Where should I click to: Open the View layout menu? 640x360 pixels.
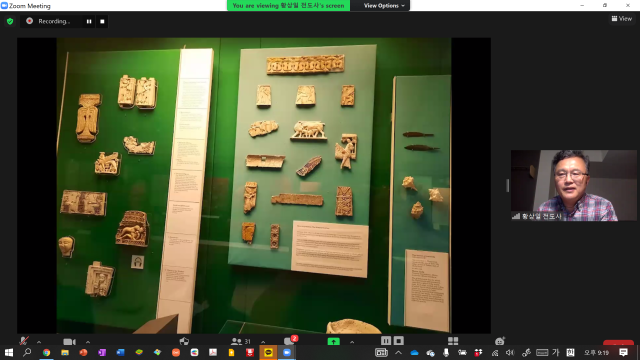tap(622, 18)
